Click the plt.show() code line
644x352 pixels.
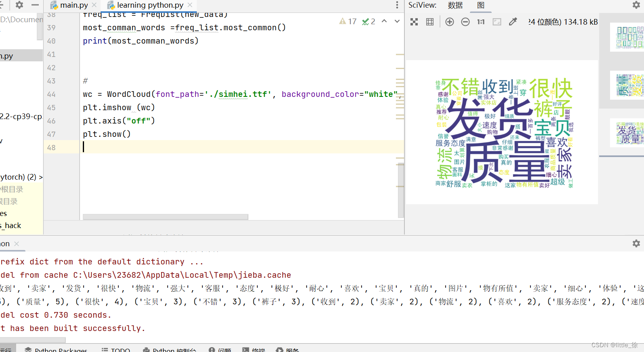107,134
